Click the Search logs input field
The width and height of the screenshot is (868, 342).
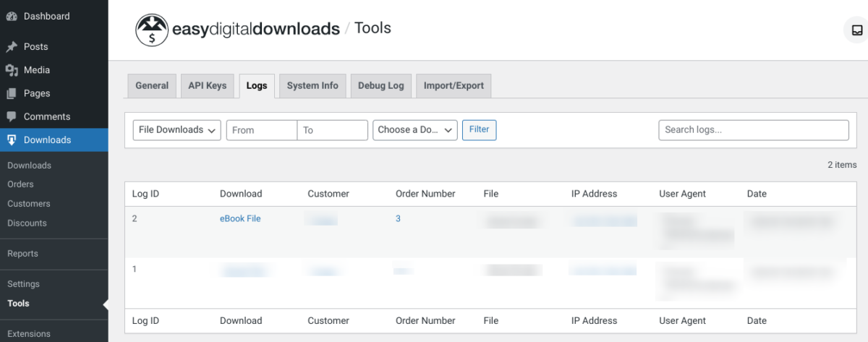point(753,130)
